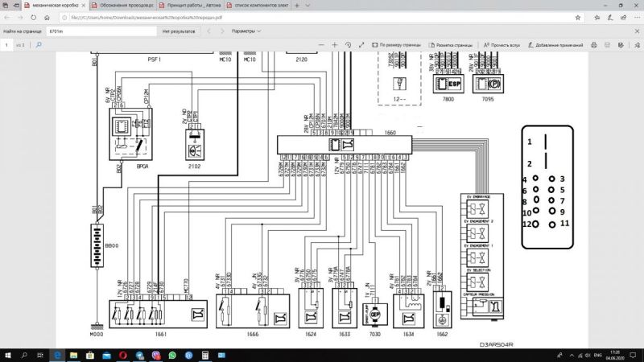Close the find on page bar
The height and width of the screenshot is (362, 644).
[637, 31]
